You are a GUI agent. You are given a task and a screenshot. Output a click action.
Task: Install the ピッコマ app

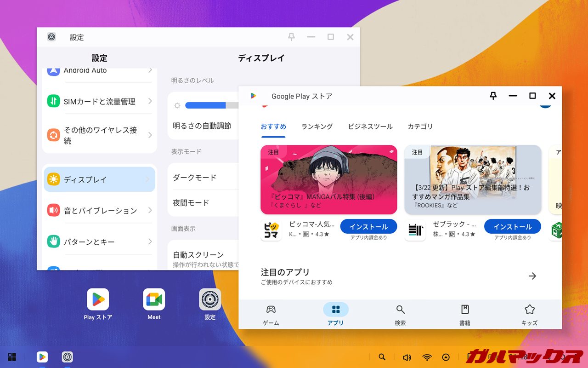tap(368, 227)
